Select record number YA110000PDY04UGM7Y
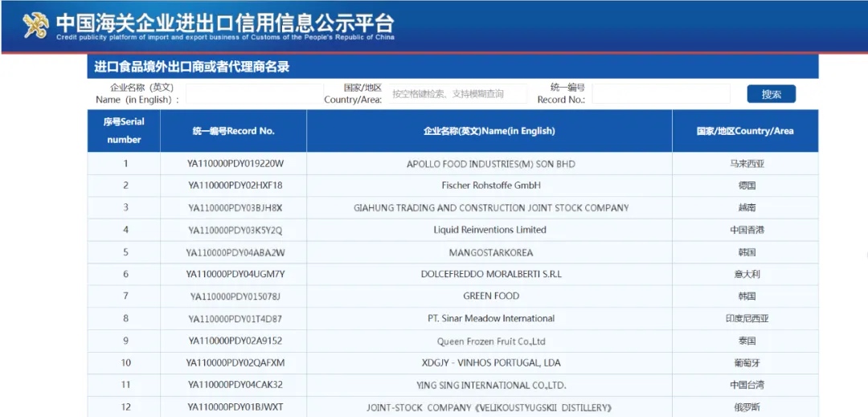The image size is (868, 417). [235, 274]
